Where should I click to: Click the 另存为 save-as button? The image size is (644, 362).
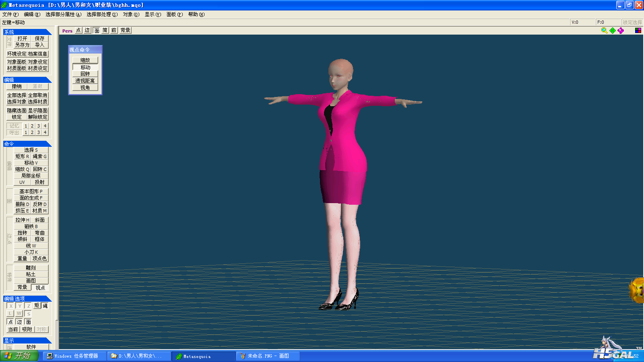(22, 45)
